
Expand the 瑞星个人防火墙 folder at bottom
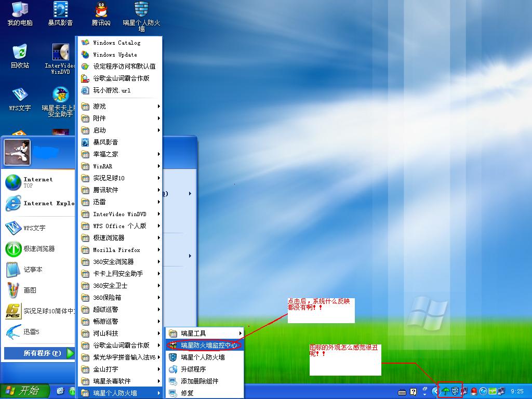click(x=120, y=393)
